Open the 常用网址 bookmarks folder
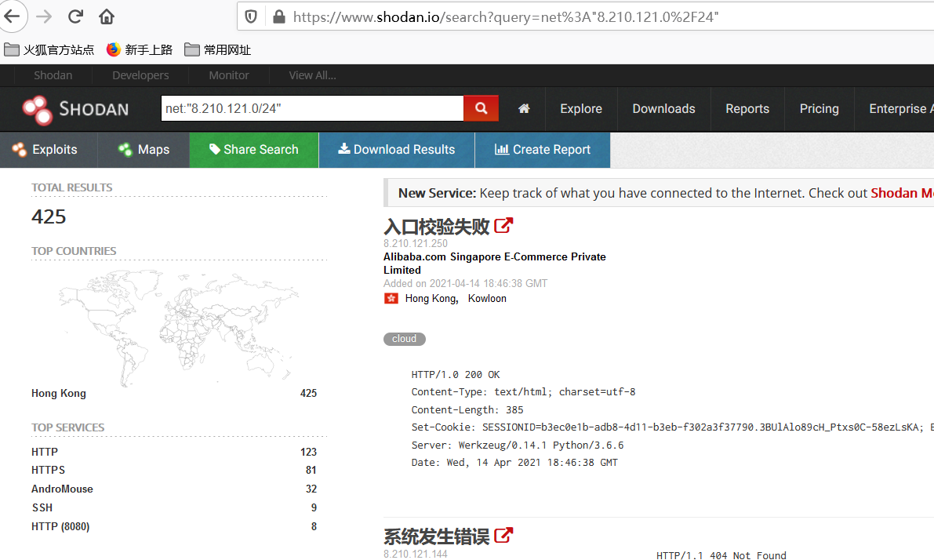934x560 pixels. (x=217, y=49)
